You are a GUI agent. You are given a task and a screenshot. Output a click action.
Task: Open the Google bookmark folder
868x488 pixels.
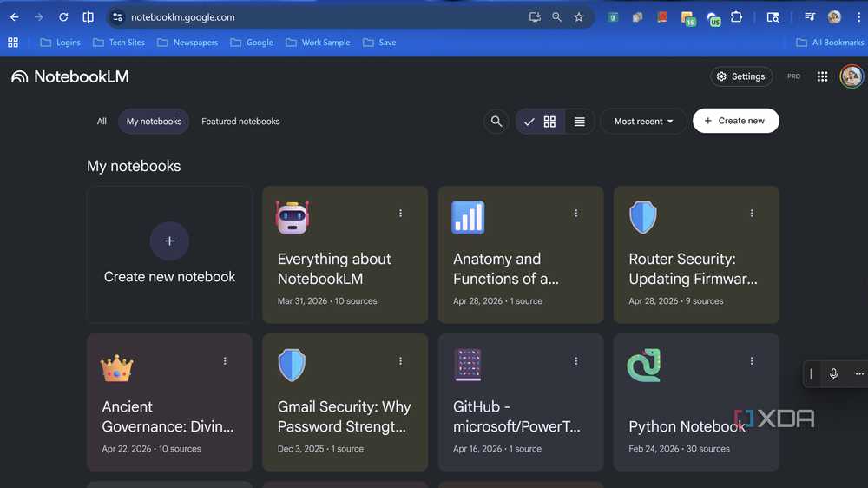pyautogui.click(x=252, y=42)
